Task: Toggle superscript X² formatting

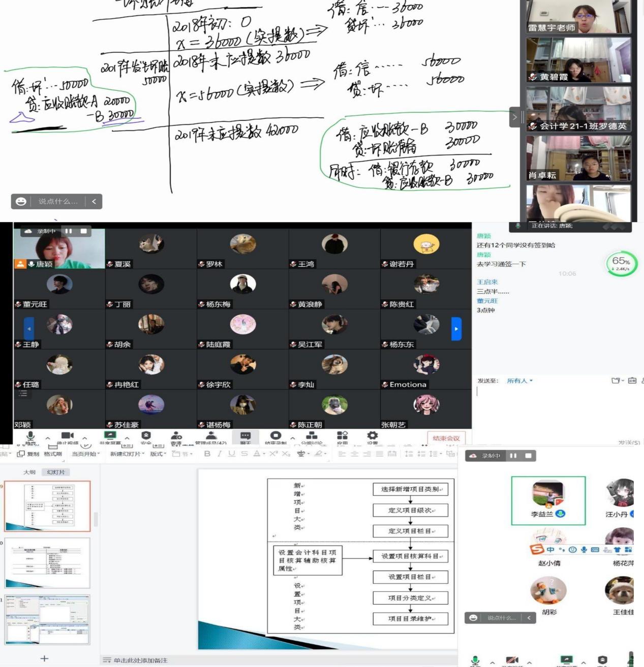Action: [x=273, y=454]
